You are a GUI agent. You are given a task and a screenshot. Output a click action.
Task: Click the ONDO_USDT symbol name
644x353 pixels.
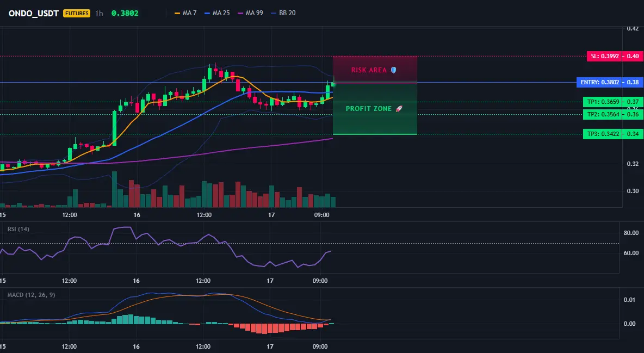[34, 13]
